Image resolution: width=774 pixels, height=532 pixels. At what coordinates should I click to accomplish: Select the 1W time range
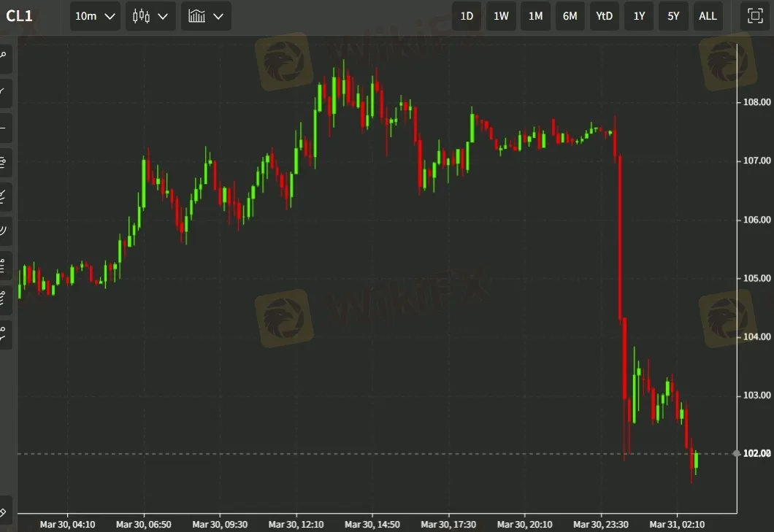coord(501,16)
